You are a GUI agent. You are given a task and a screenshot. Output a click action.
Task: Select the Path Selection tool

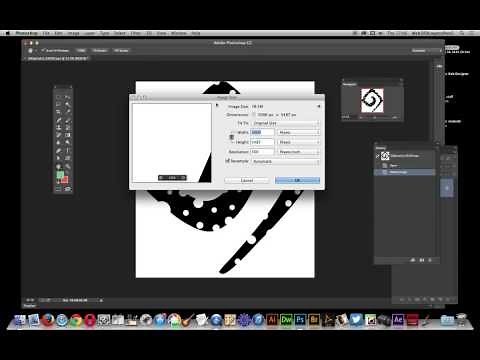click(x=59, y=158)
